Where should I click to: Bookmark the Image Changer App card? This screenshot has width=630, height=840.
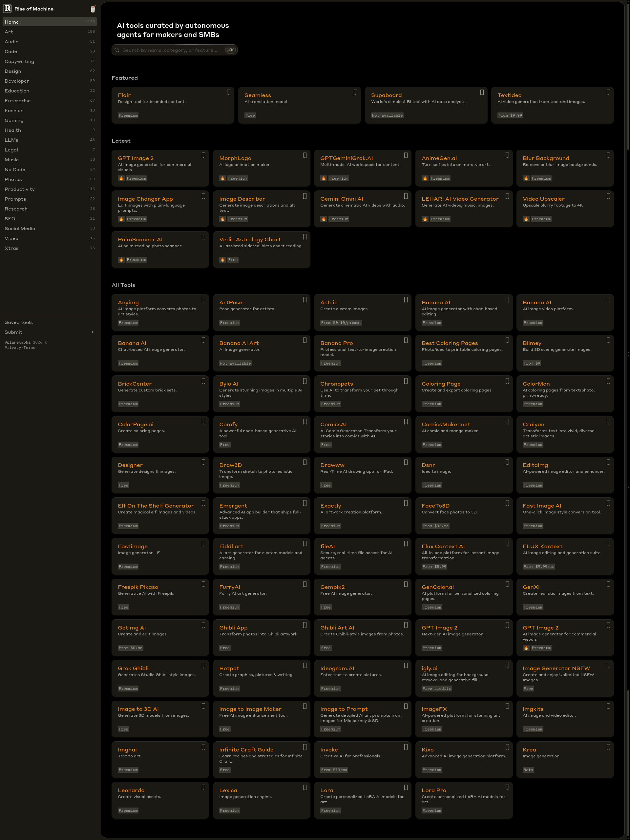203,196
